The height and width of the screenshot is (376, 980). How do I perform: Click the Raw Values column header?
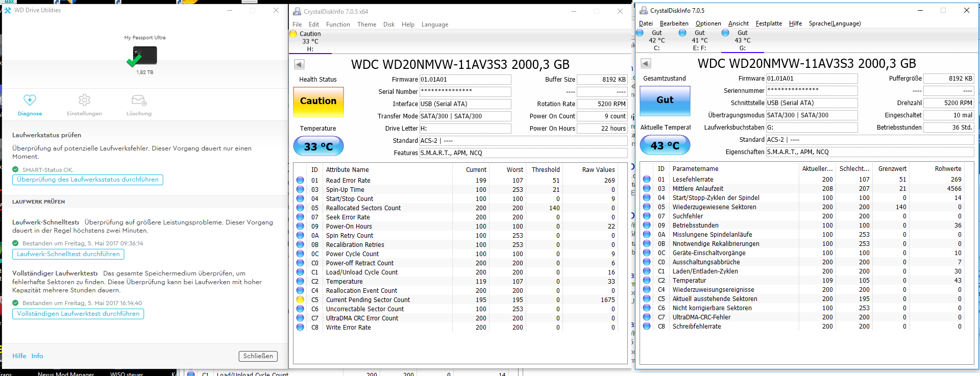pyautogui.click(x=598, y=170)
